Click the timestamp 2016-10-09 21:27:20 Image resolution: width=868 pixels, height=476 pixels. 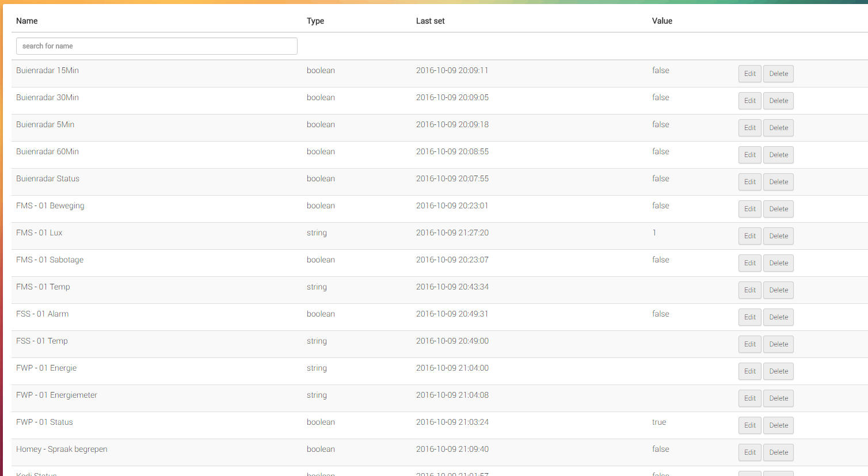(452, 233)
